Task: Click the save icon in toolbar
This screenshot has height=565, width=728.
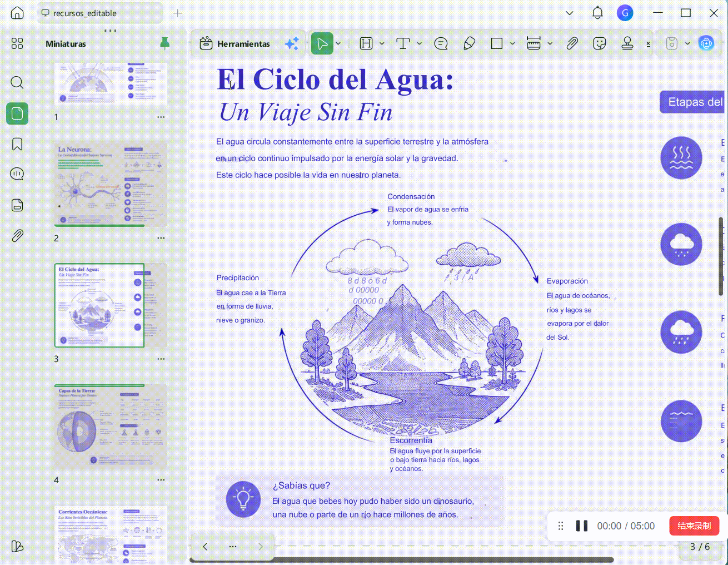Action: 672,43
